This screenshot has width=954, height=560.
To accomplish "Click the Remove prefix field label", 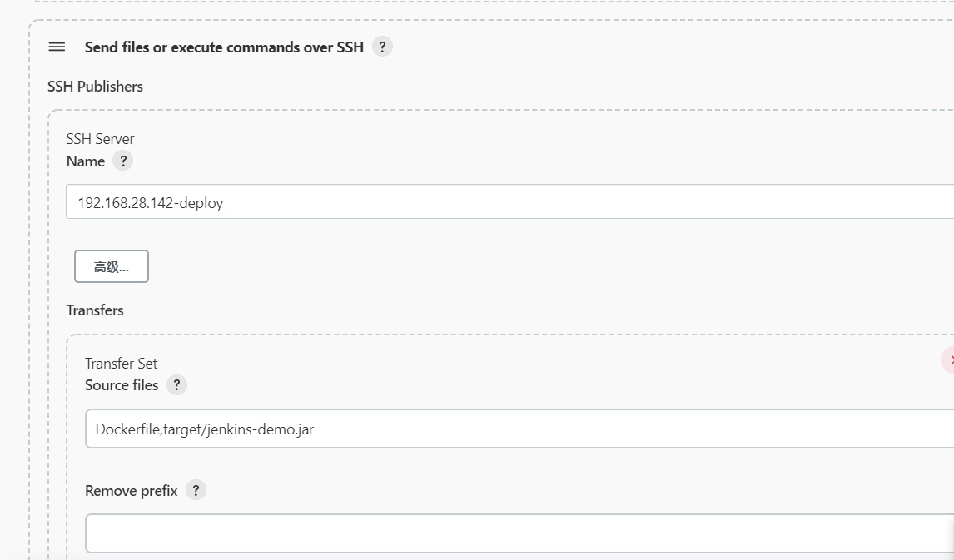I will point(132,491).
